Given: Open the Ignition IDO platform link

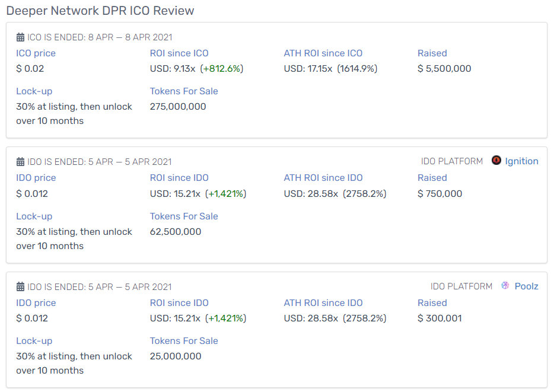Looking at the screenshot, I should 521,161.
